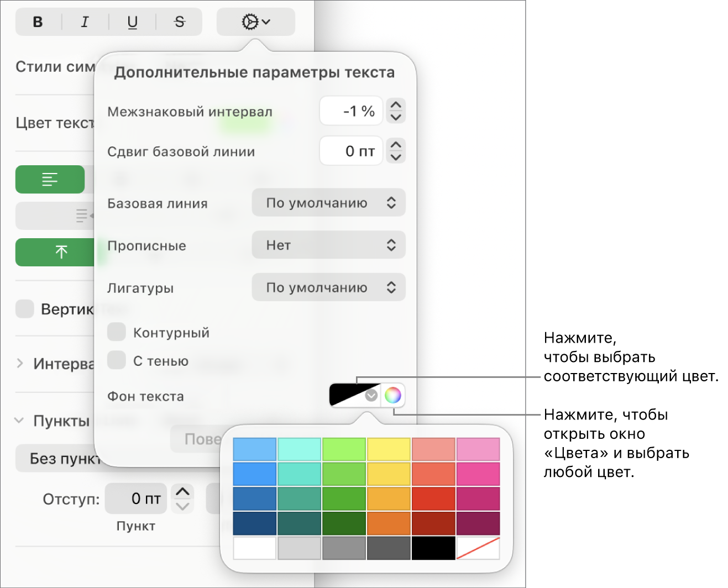Pick the dark maroon-purple swatch
Image resolution: width=728 pixels, height=588 pixels.
[479, 523]
